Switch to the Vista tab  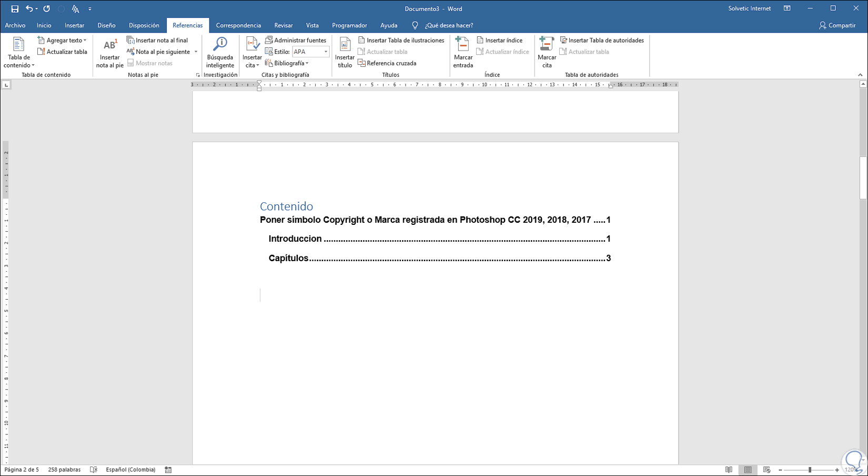(x=312, y=25)
